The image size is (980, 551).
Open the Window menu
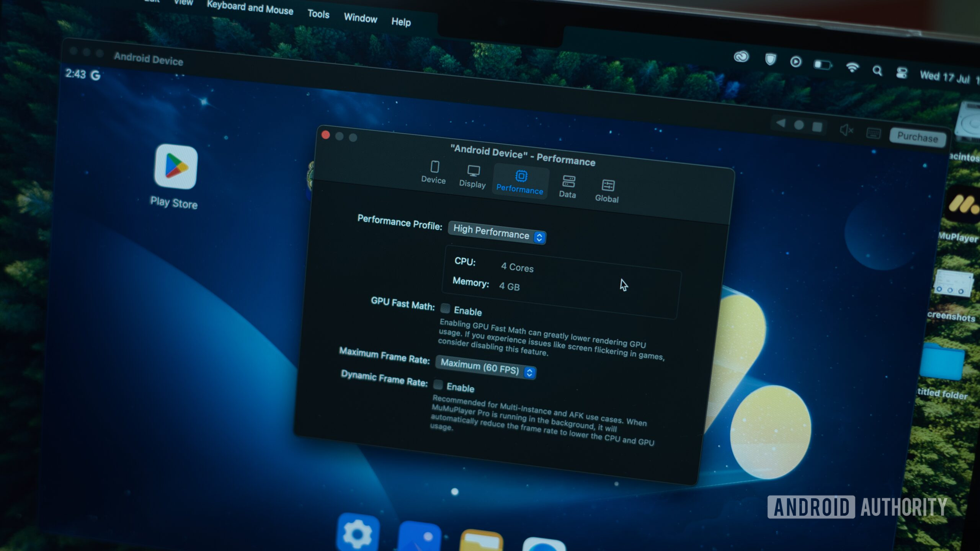tap(359, 11)
